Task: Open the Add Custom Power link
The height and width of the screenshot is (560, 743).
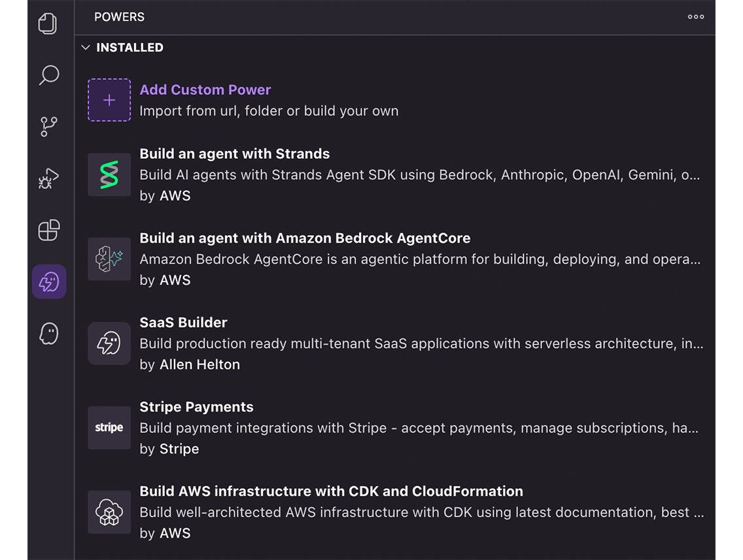Action: [x=205, y=90]
